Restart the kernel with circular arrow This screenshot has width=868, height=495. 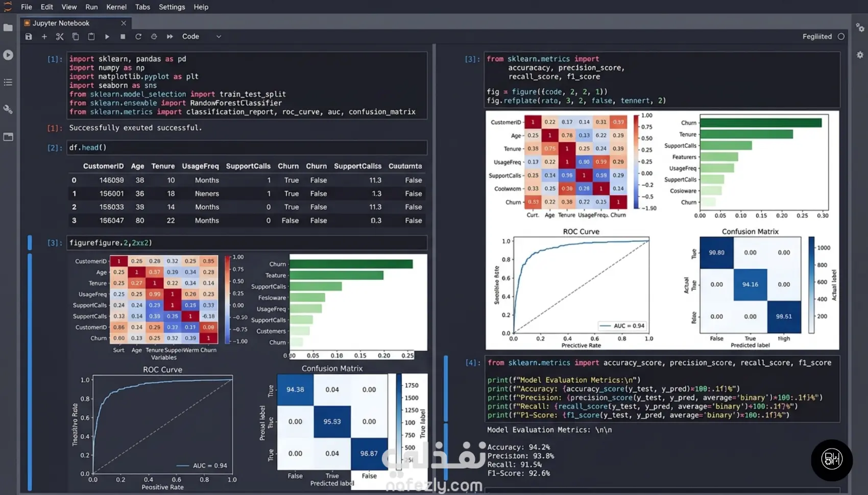138,37
